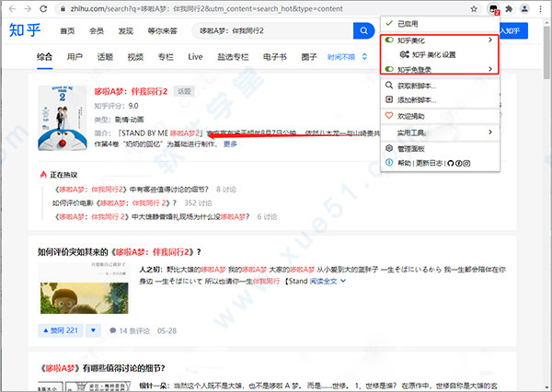The image size is (552, 392).
Task: Open the 时间不限 time filter dropdown
Action: (347, 57)
